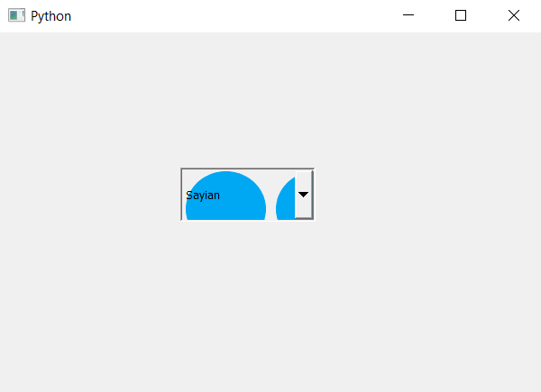This screenshot has height=392, width=541.
Task: Close the Python window
Action: click(x=514, y=15)
